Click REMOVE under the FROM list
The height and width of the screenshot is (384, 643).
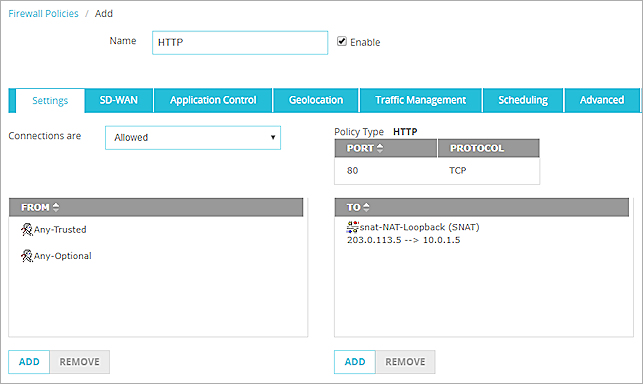(80, 362)
